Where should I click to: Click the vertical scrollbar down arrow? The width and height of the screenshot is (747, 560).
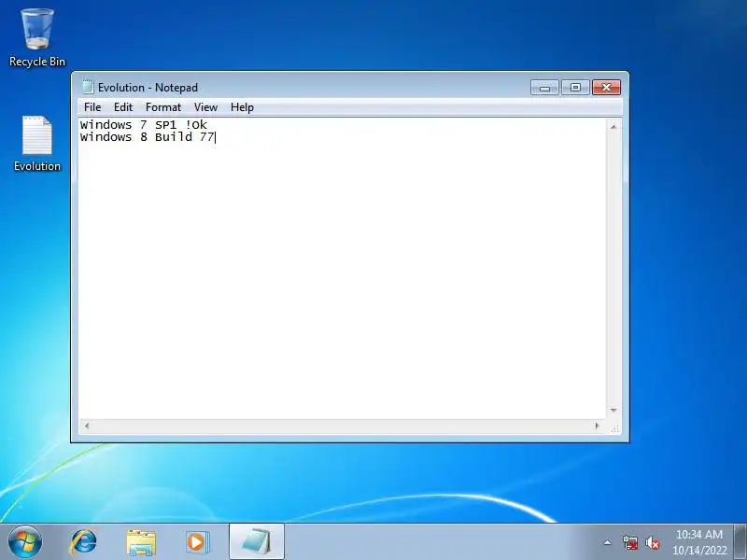[613, 411]
